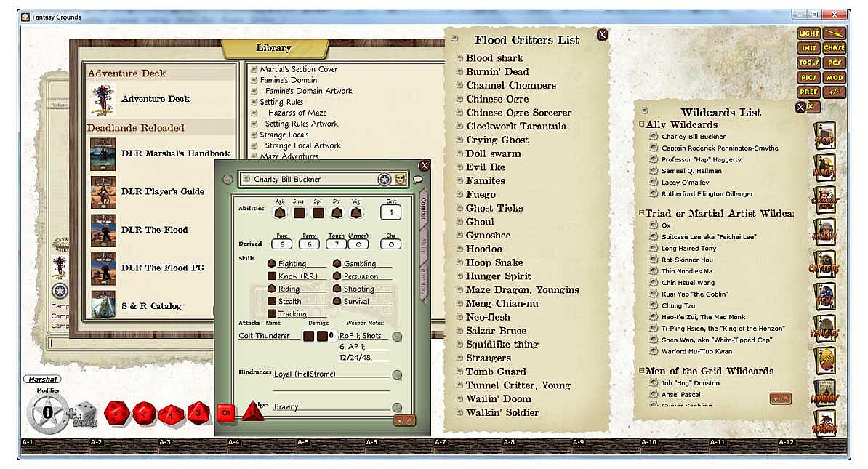Open the Library deck icon
Viewport: 868px width, 469px height.
(x=824, y=393)
